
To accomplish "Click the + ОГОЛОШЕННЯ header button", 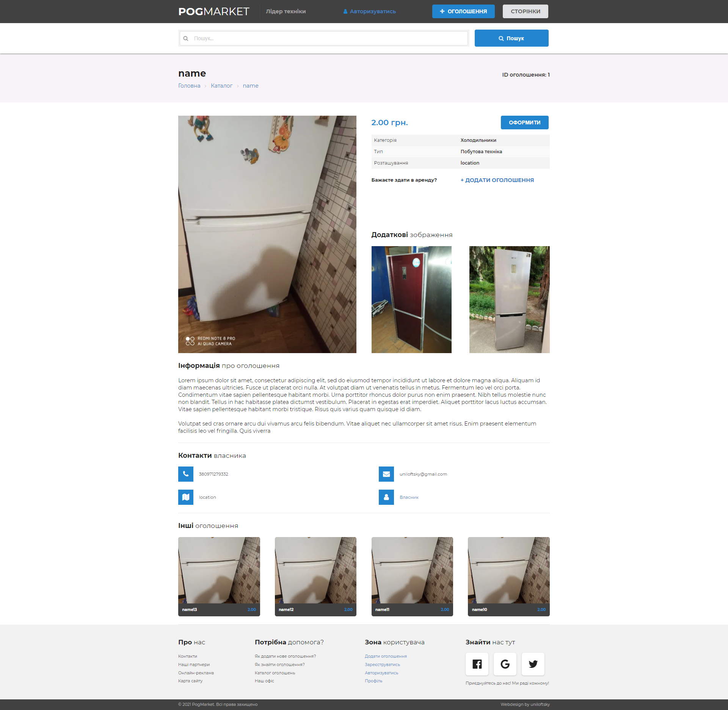I will (463, 11).
